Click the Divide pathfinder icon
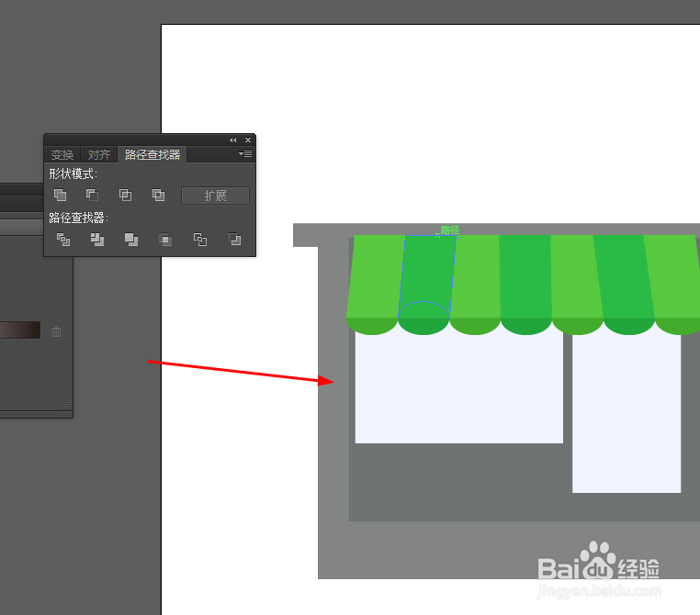 click(63, 240)
